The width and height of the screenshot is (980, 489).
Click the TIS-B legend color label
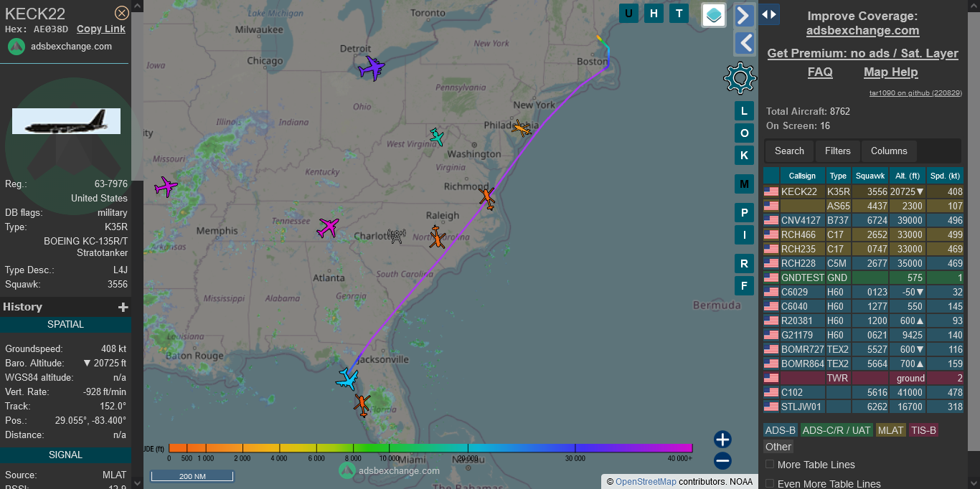(x=923, y=430)
